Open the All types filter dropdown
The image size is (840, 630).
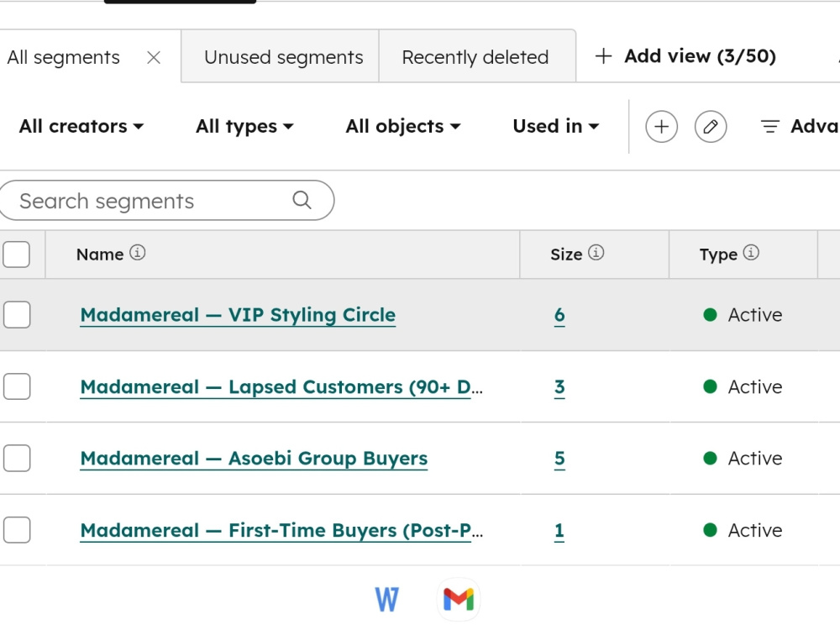coord(244,127)
